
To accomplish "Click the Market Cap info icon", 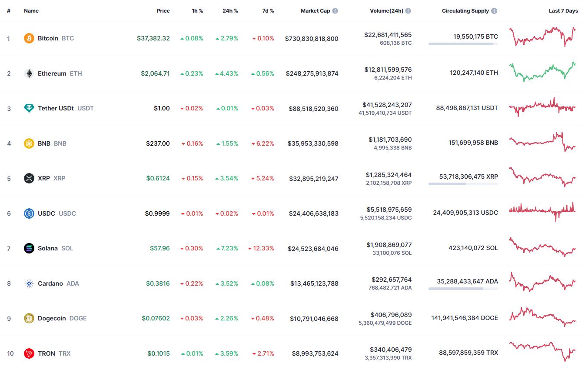I will coord(335,11).
